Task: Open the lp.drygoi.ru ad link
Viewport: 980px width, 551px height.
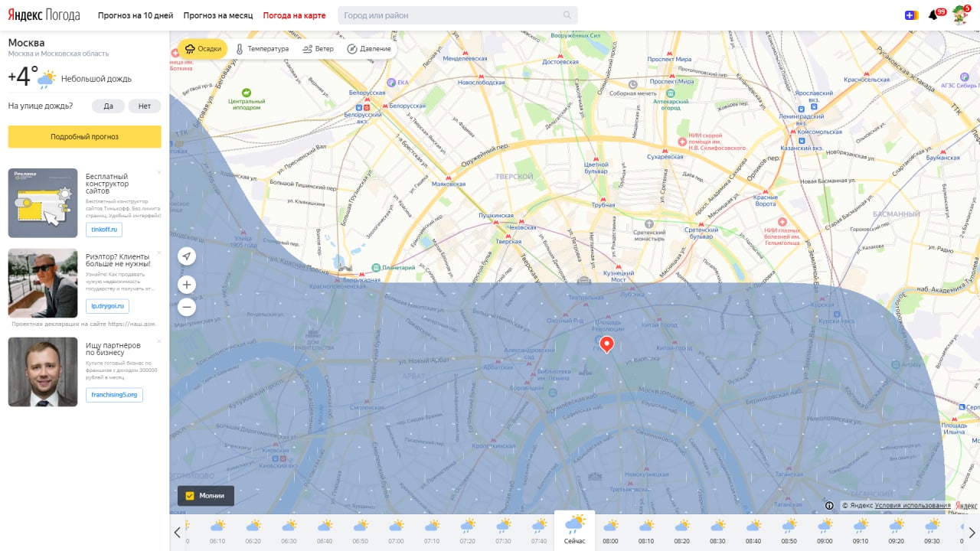Action: pos(107,306)
